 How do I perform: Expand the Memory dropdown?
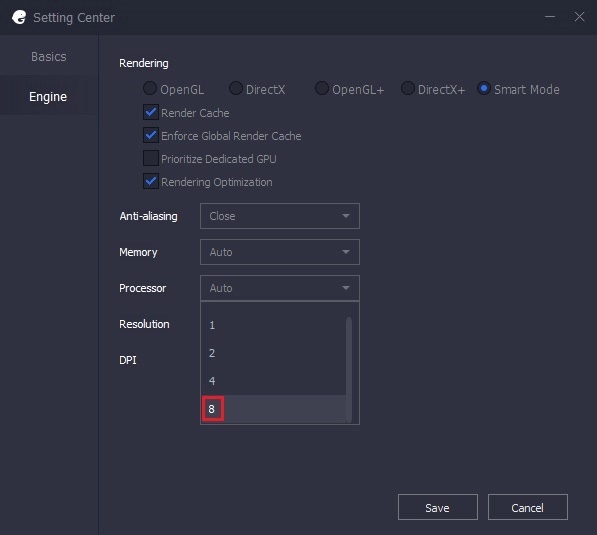[279, 252]
